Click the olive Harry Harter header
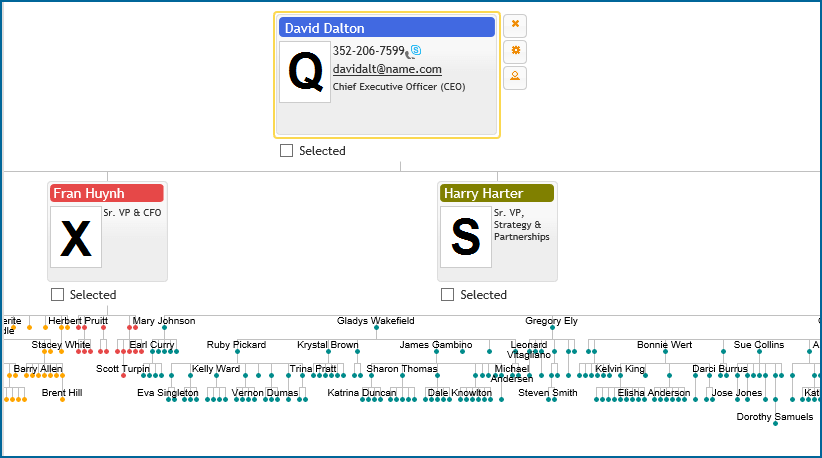This screenshot has width=822, height=458. (x=496, y=193)
